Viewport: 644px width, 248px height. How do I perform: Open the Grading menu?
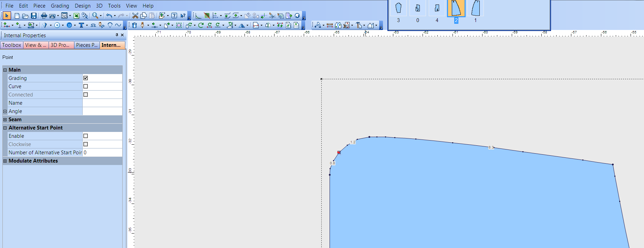60,6
